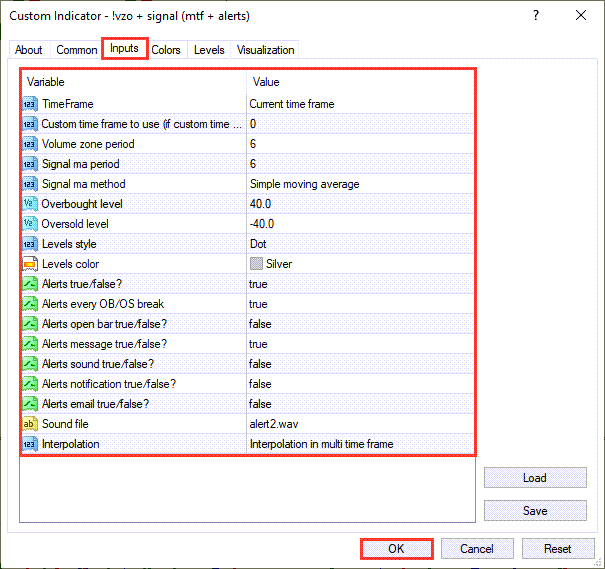
Task: Click the icon beside the TimeFrame variable
Action: (30, 104)
